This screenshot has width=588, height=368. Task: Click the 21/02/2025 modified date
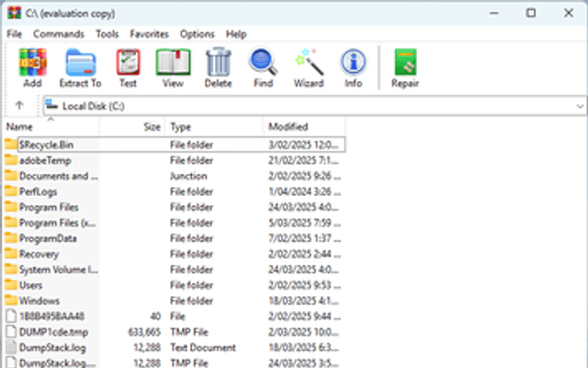(x=303, y=160)
